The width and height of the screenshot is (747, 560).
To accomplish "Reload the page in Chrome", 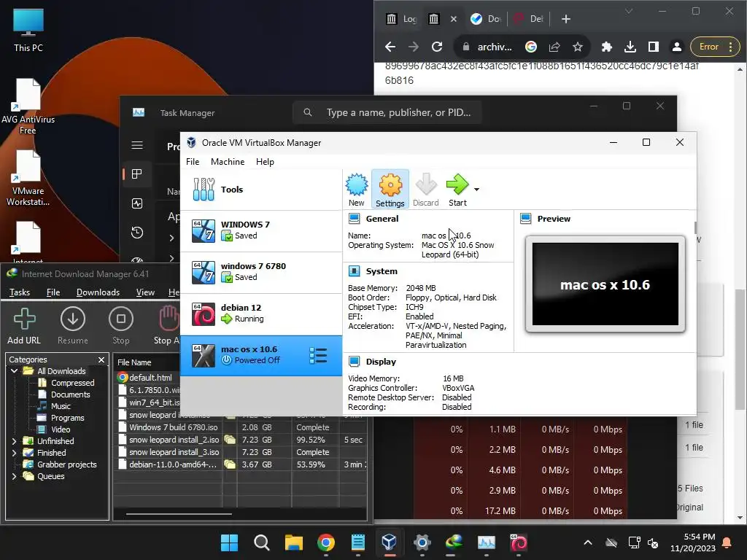I will click(437, 47).
